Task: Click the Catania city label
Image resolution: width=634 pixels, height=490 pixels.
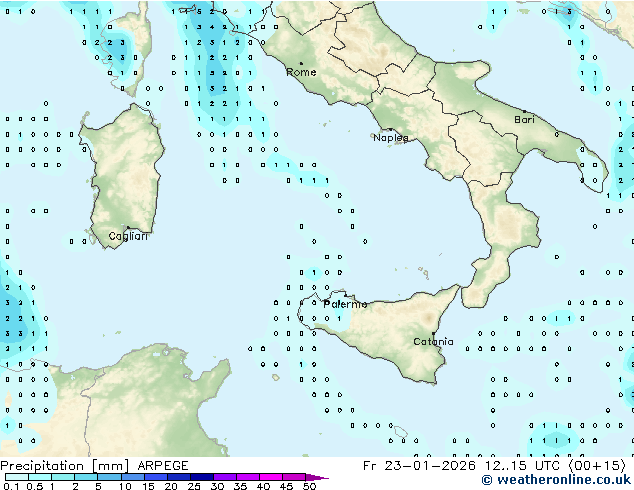Action: coord(433,342)
